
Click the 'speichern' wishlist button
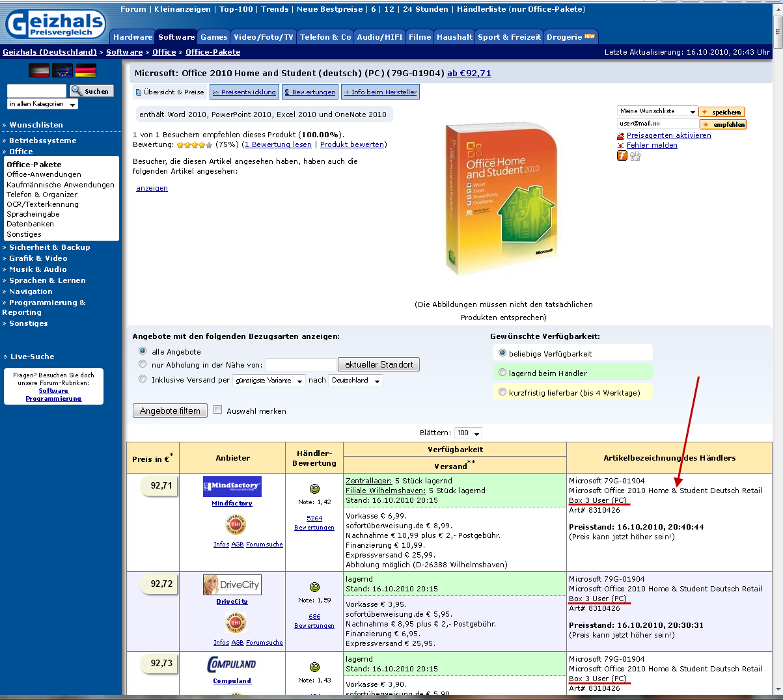722,112
